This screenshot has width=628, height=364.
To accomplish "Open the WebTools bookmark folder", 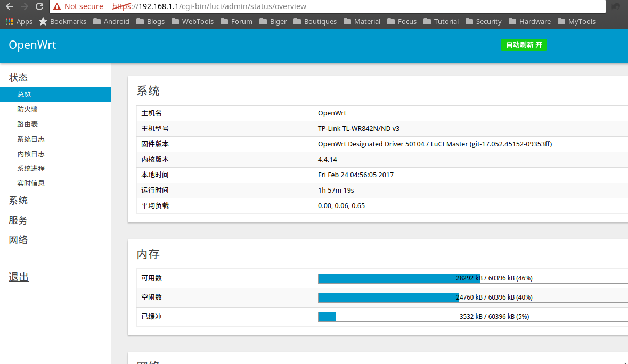I will (192, 22).
